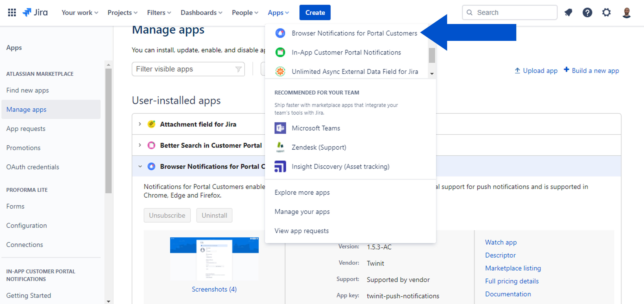The height and width of the screenshot is (304, 644).
Task: Click the Unlimited Async External Data Field icon
Action: tap(280, 72)
